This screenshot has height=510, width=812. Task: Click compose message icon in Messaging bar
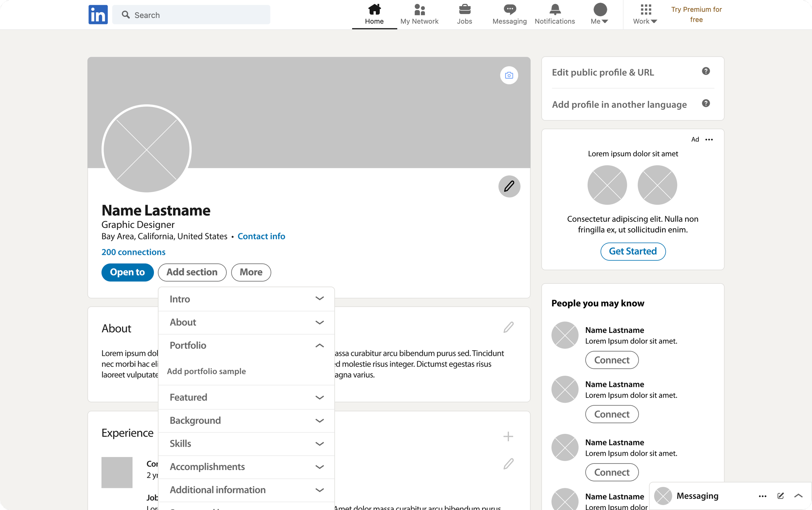(780, 495)
